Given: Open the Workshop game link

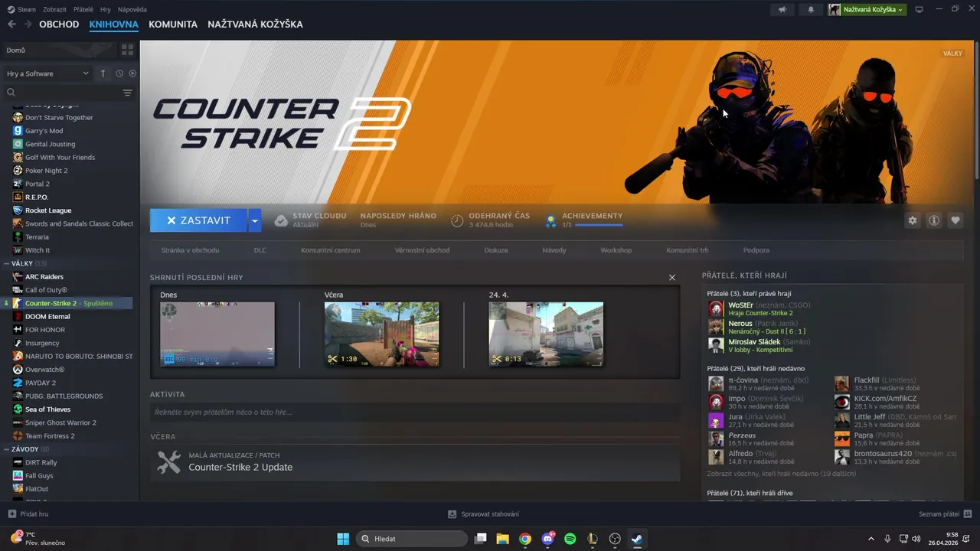Looking at the screenshot, I should point(616,250).
